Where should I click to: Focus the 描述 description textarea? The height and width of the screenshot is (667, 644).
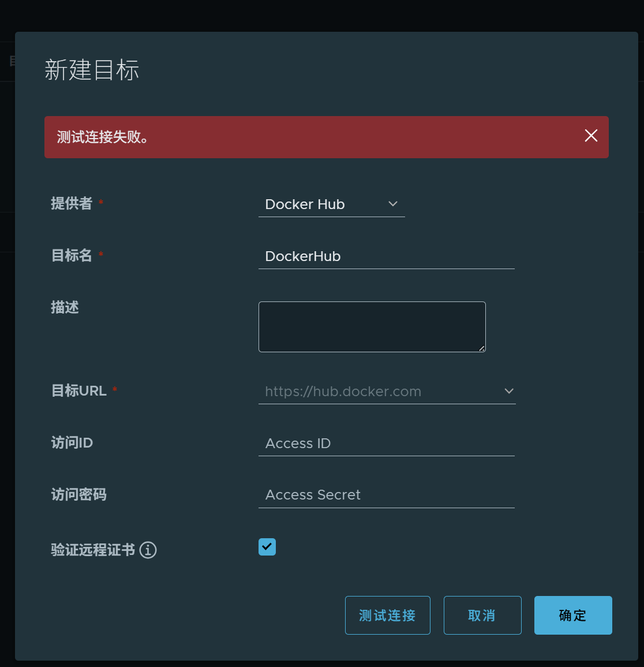372,326
